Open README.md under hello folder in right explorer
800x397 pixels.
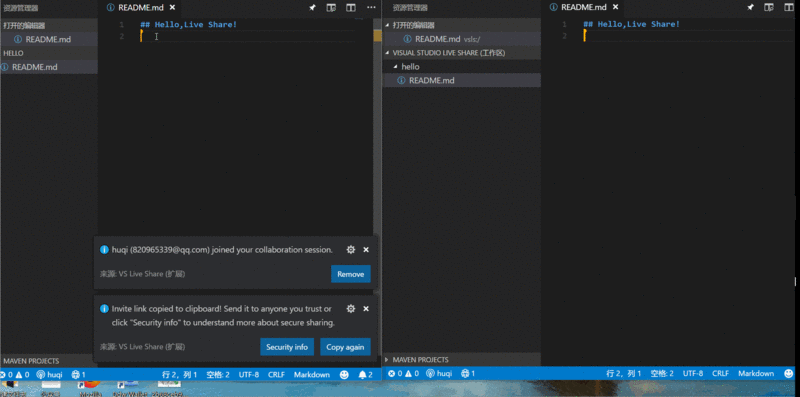pos(461,80)
